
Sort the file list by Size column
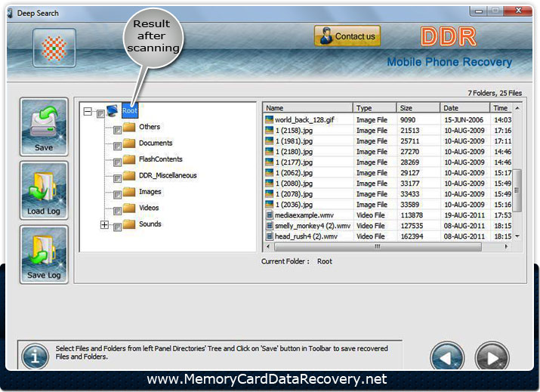pos(418,108)
